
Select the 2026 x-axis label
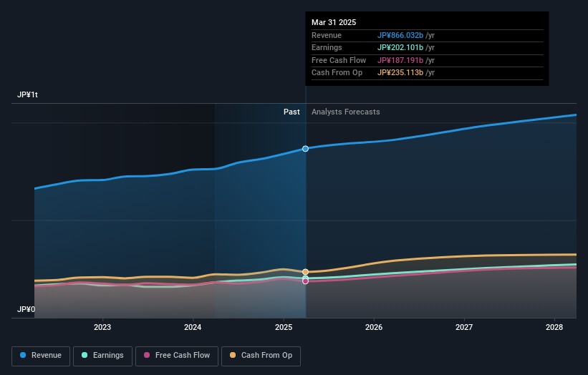coord(373,327)
